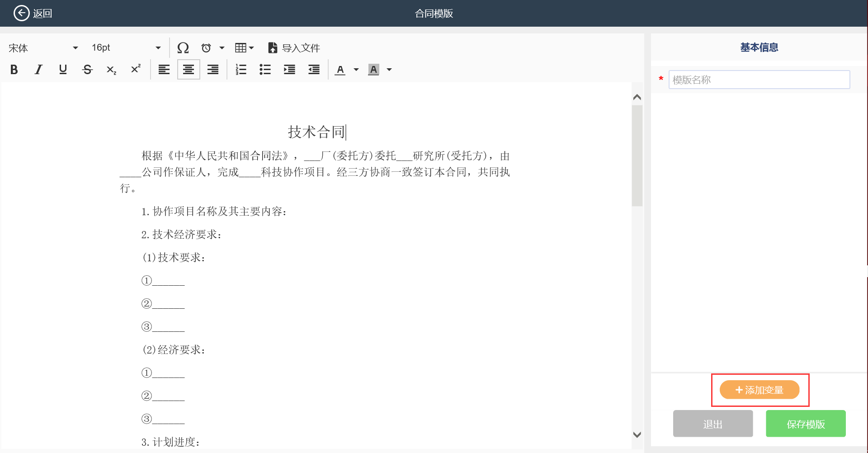868x453 pixels.
Task: Apply subscript formatting
Action: (111, 70)
